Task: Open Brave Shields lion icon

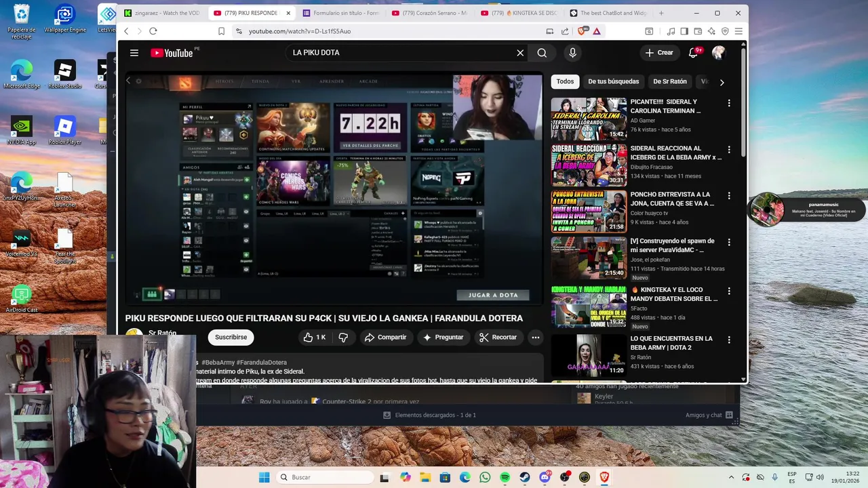Action: [x=582, y=31]
